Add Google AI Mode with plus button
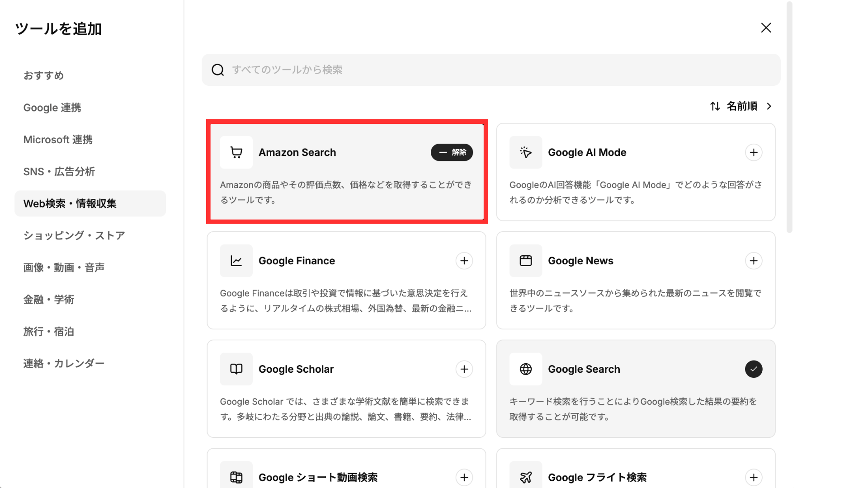The width and height of the screenshot is (868, 488). [753, 152]
